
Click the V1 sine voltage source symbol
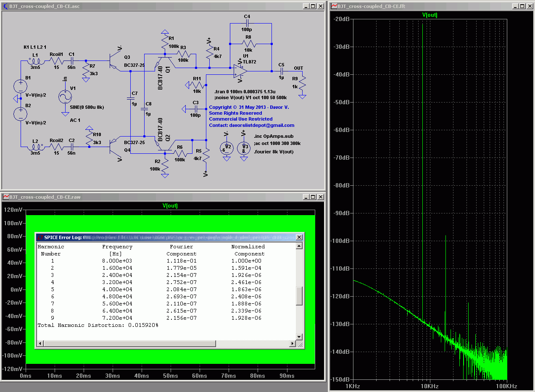[x=65, y=97]
